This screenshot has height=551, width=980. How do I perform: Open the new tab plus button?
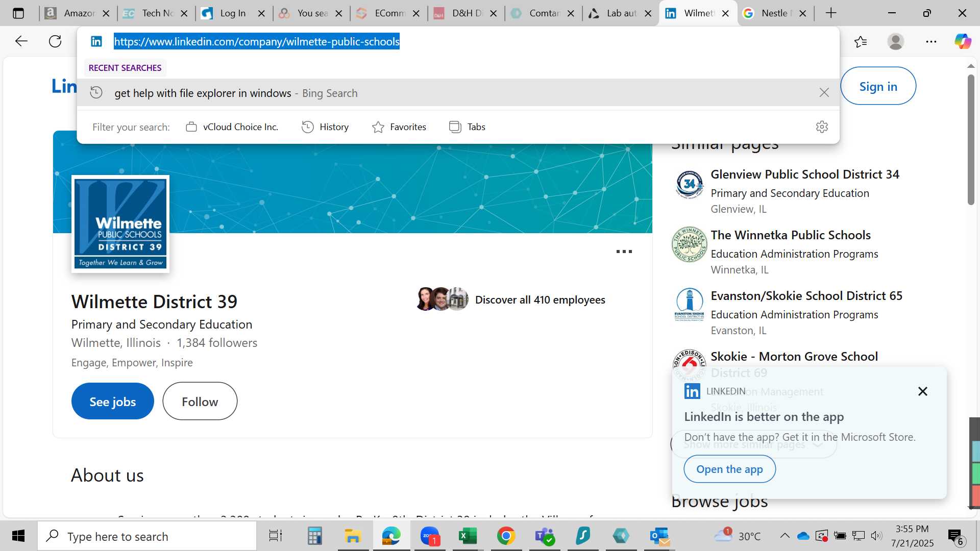[x=831, y=13]
